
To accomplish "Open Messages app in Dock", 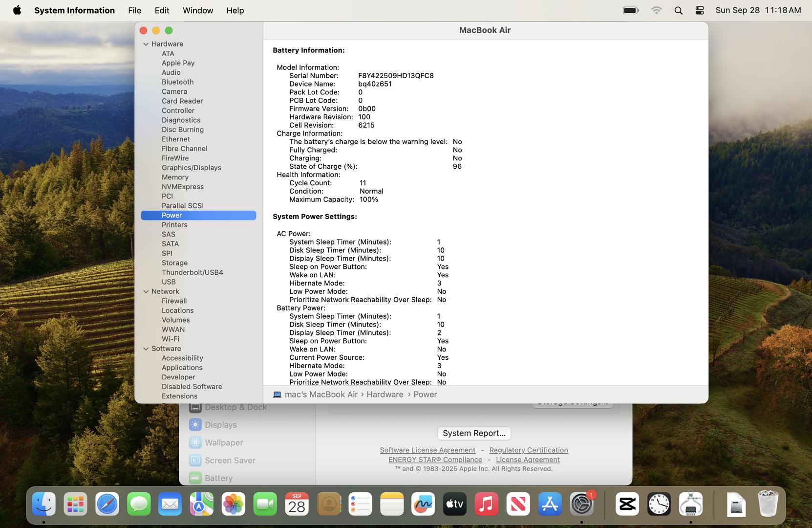I will click(x=139, y=504).
